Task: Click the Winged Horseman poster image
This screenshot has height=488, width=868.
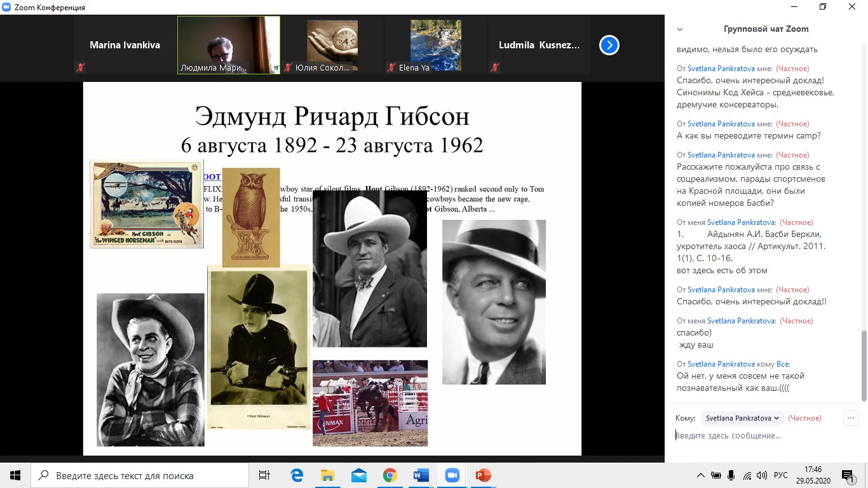Action: click(x=147, y=203)
